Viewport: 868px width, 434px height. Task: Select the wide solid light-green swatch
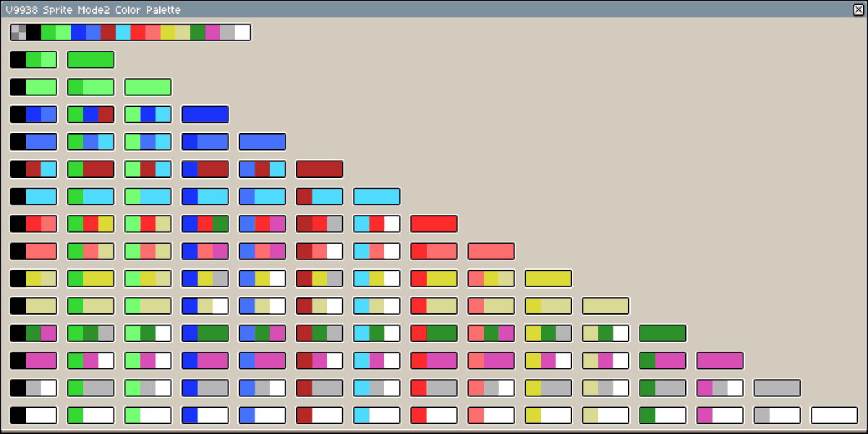148,87
